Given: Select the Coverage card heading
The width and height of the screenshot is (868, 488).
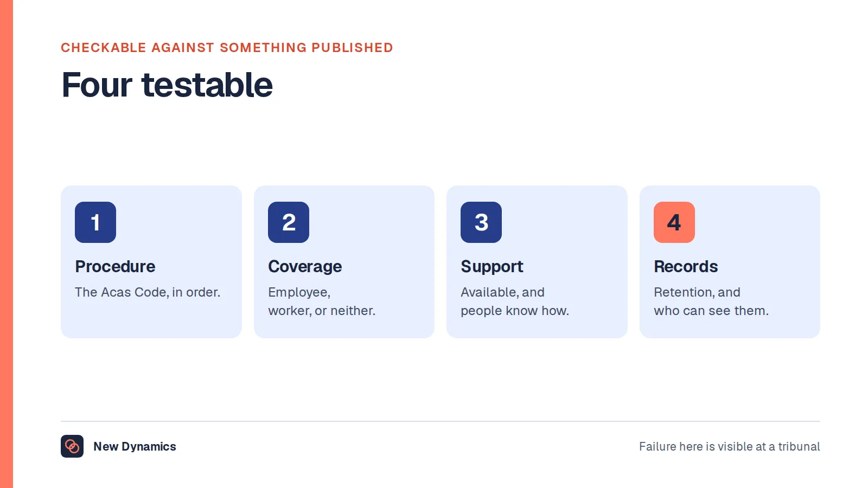Looking at the screenshot, I should coord(305,267).
